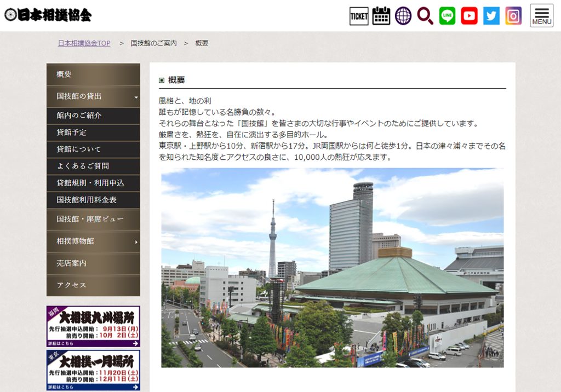Open the calendar schedule icon
The height and width of the screenshot is (392, 561).
(x=381, y=16)
